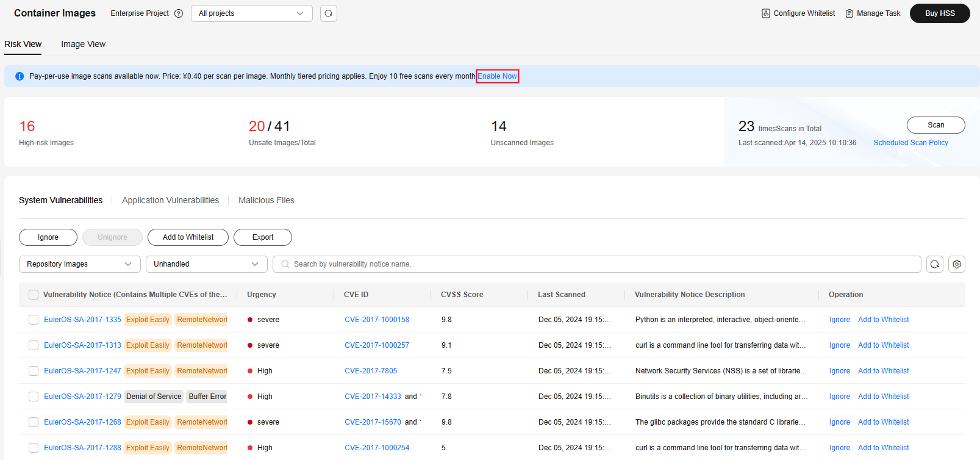Open EulerOS-SA-2017-1247 notice
The width and height of the screenshot is (980, 460).
click(82, 371)
